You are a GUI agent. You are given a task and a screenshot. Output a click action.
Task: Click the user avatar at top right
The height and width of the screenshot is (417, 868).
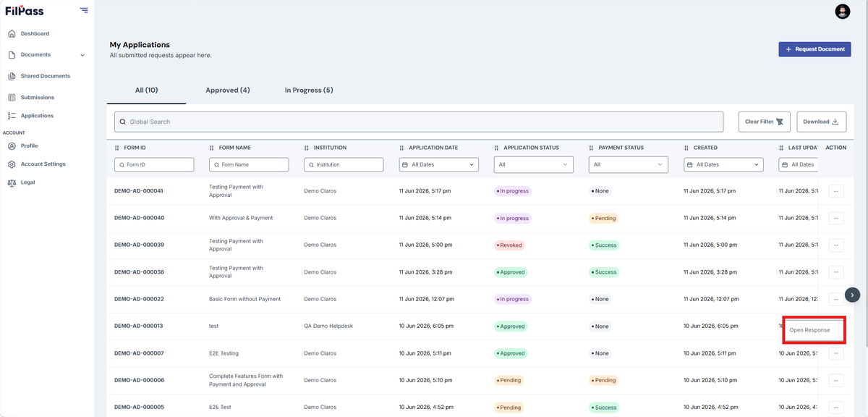[x=843, y=11]
